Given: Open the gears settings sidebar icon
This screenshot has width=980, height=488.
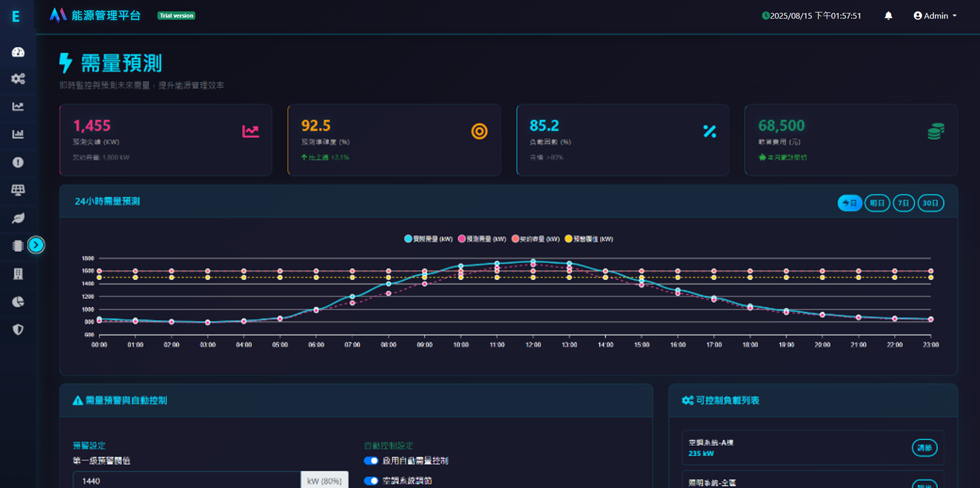Looking at the screenshot, I should pyautogui.click(x=18, y=78).
